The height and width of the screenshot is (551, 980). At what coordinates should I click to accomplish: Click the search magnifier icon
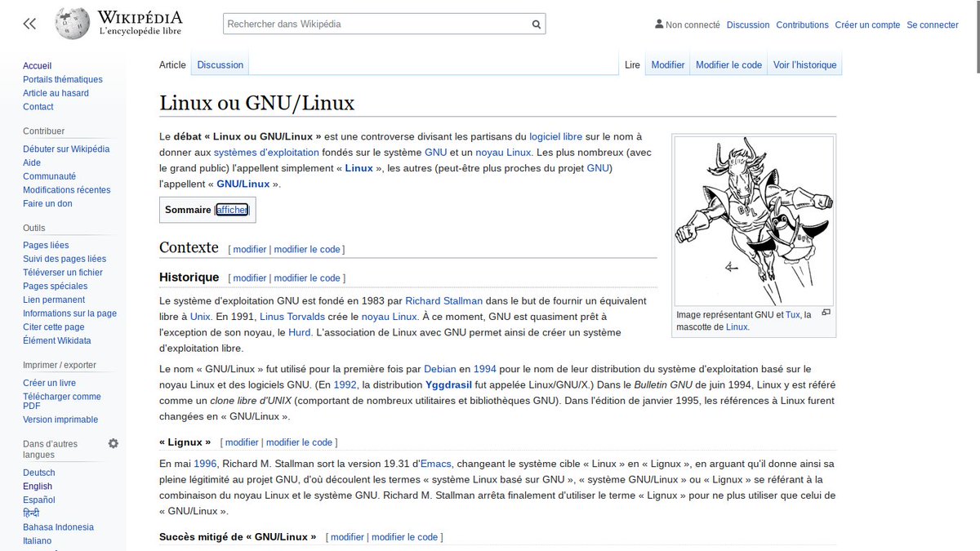[536, 24]
